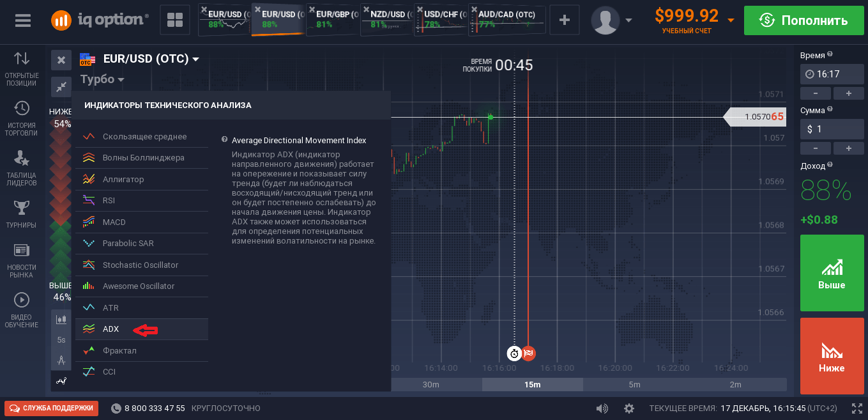Select the 30m timeframe on timeline
Image resolution: width=868 pixels, height=420 pixels.
431,384
